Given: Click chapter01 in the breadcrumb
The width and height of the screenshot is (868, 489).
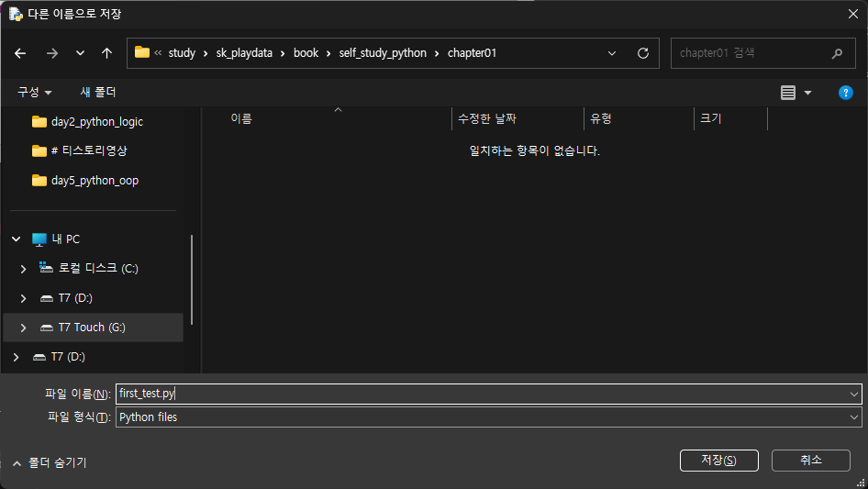Looking at the screenshot, I should (472, 53).
